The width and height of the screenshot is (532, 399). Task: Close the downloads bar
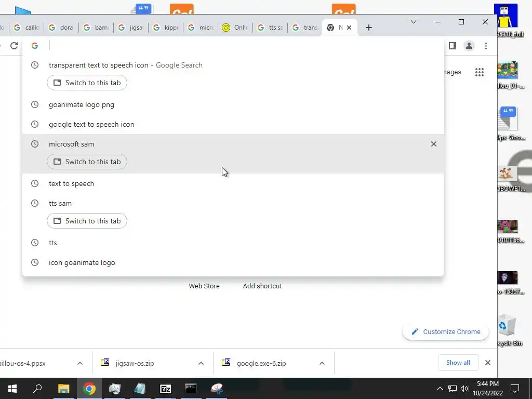(x=487, y=362)
